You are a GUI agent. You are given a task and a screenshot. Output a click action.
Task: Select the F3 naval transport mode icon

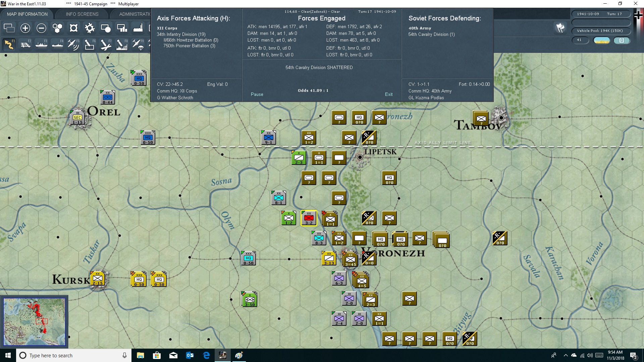coord(41,44)
